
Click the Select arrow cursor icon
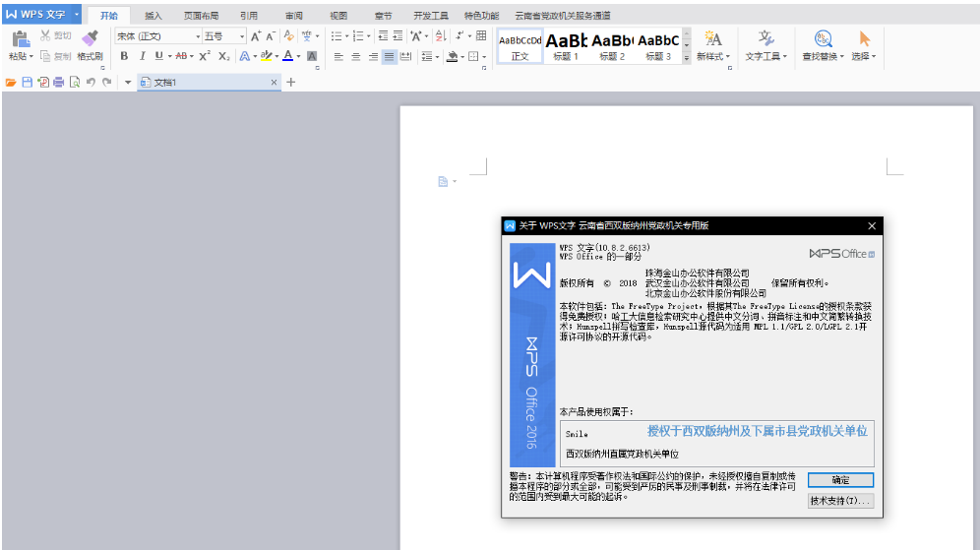point(864,38)
